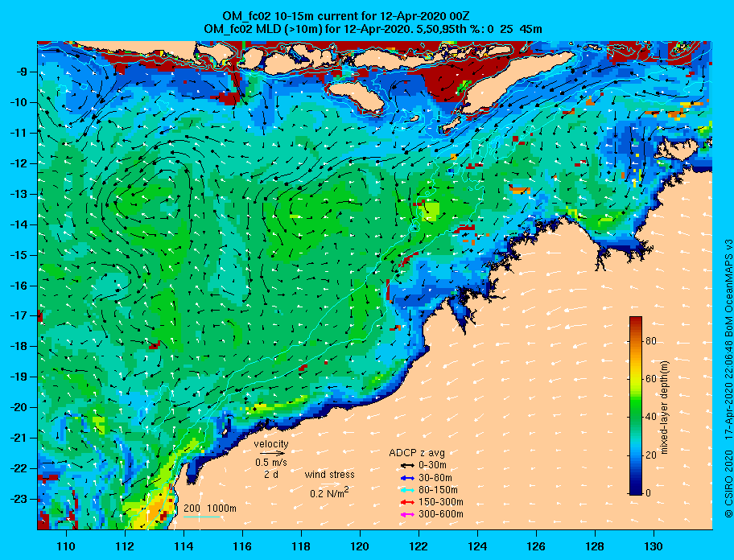Click the longitude axis label 130
734x560 pixels.
654,546
